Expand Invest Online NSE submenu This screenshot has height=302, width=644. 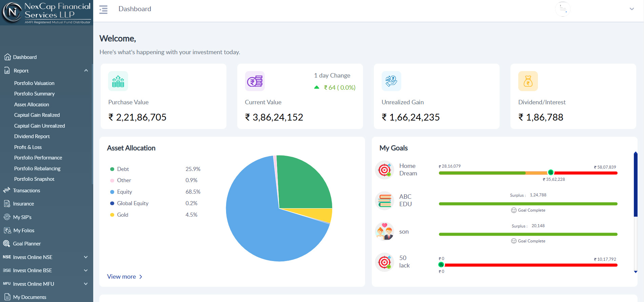coord(86,257)
